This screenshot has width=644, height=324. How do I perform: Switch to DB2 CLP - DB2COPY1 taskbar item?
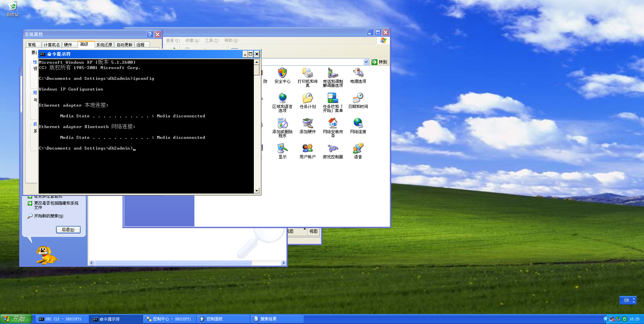62,319
